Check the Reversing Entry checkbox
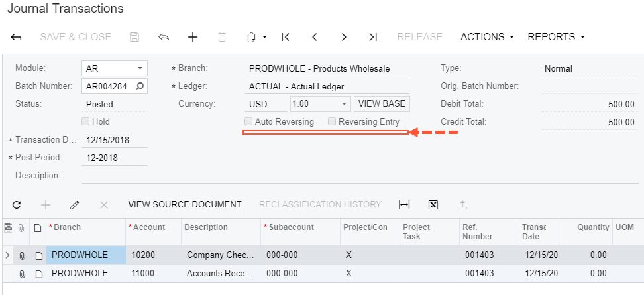This screenshot has height=295, width=644. (x=332, y=122)
